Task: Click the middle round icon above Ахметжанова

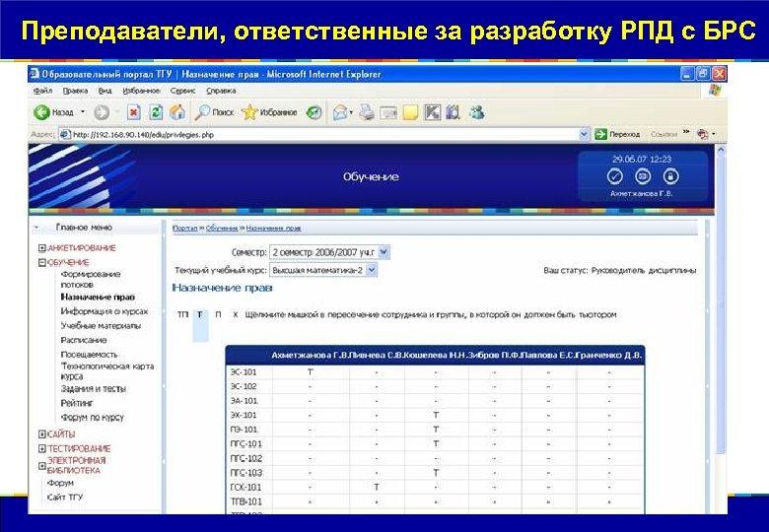Action: [x=643, y=176]
